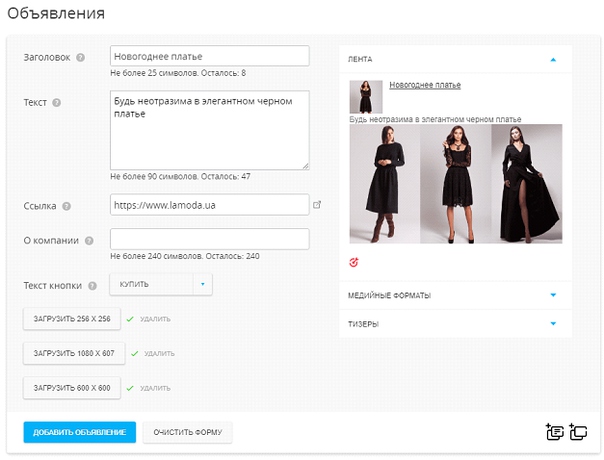
Task: Click the Заголовок input field
Action: 210,56
